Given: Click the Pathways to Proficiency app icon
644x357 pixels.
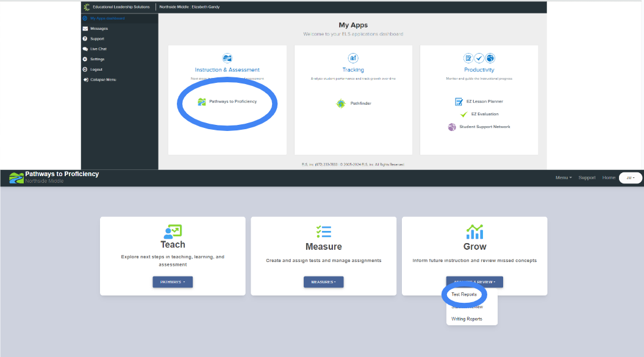Looking at the screenshot, I should pyautogui.click(x=202, y=102).
